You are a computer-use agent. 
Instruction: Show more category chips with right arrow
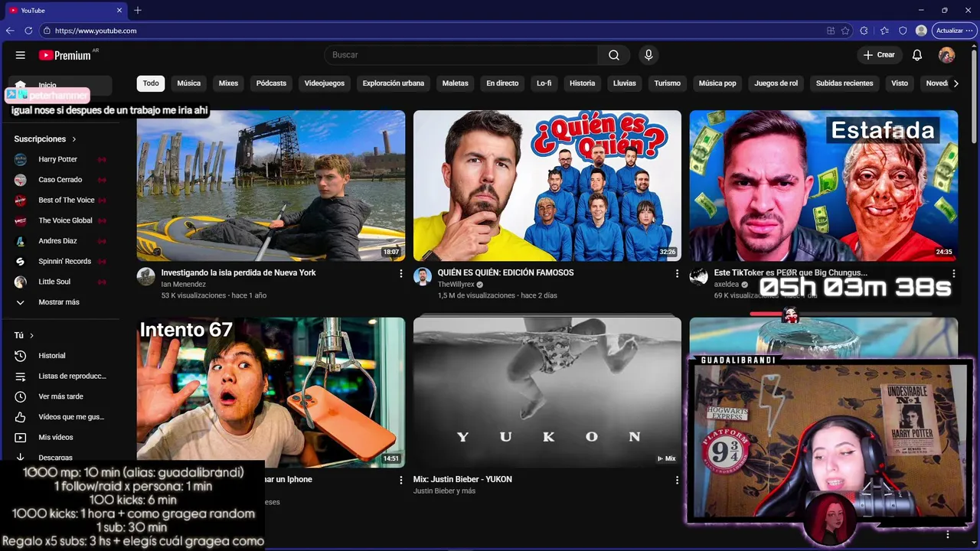point(955,83)
